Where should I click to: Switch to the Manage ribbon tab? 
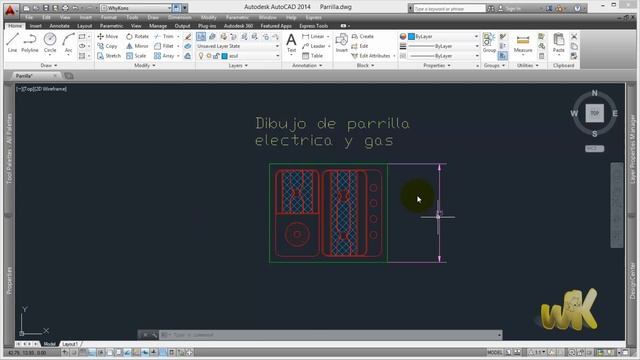click(x=158, y=26)
